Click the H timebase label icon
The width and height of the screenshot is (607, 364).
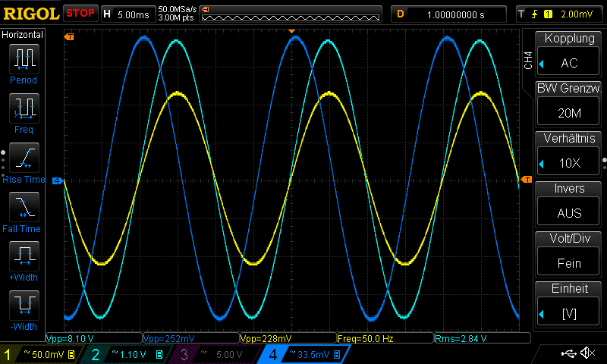point(107,14)
